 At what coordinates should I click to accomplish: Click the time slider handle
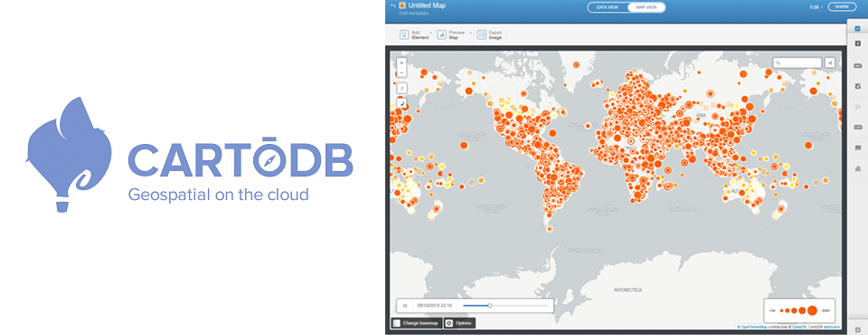[x=490, y=306]
